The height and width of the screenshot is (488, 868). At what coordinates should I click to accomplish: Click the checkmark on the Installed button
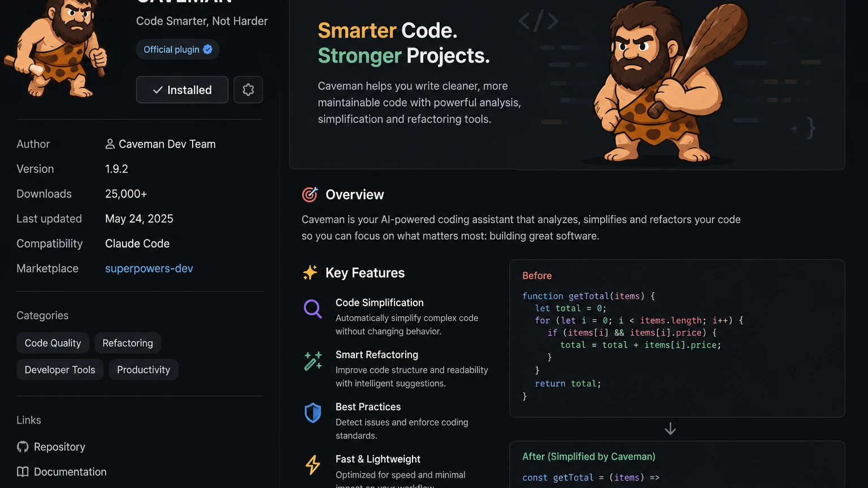[x=158, y=90]
